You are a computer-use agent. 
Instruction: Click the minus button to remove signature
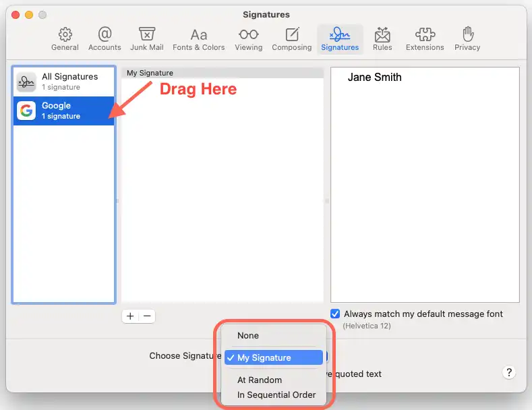pos(147,316)
